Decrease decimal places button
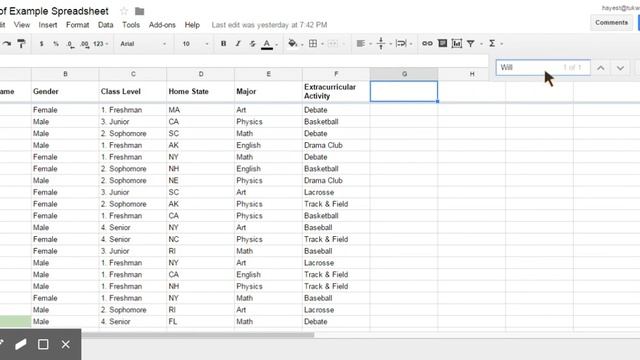This screenshot has width=640, height=360. 70,44
